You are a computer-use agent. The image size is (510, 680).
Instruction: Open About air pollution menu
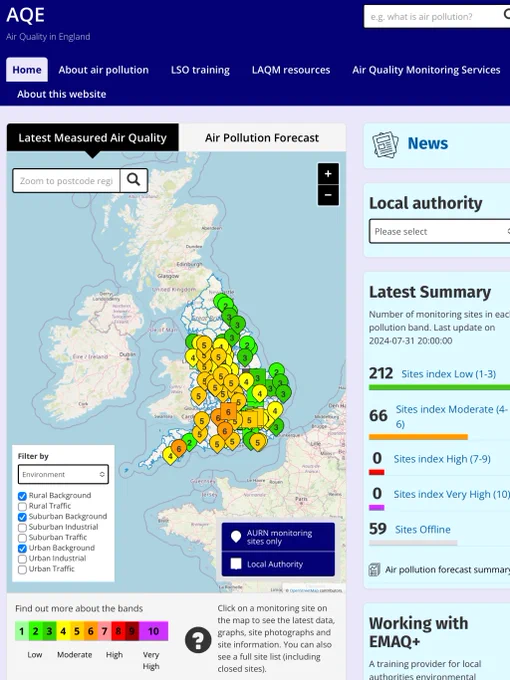pos(104,70)
